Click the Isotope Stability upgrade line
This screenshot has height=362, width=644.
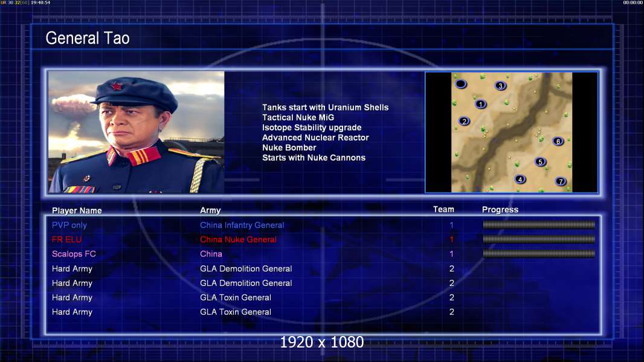coord(312,127)
